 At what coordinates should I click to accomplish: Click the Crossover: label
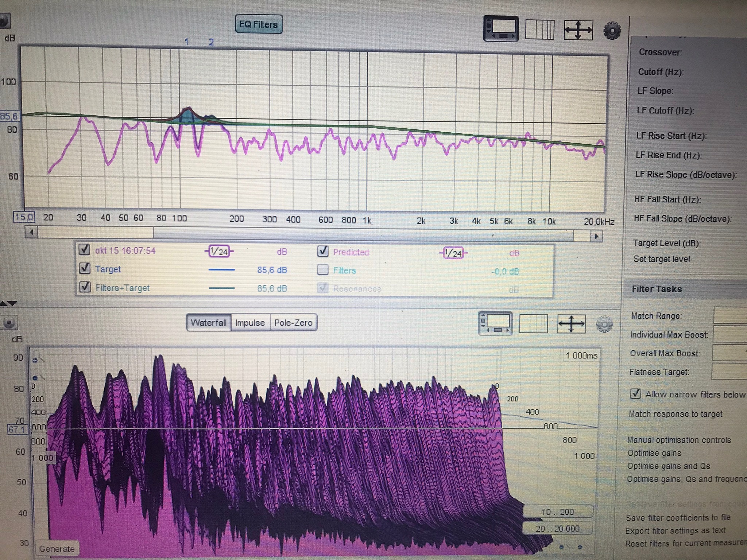(660, 52)
